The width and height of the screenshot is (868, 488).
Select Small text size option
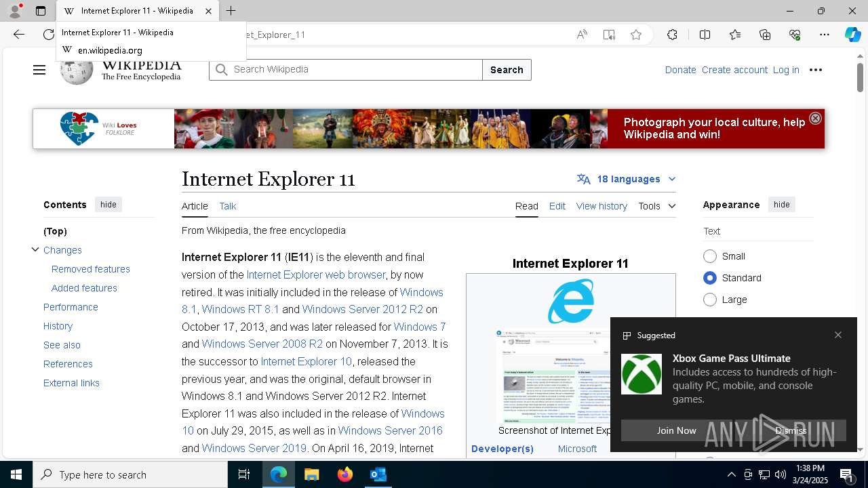pos(710,256)
